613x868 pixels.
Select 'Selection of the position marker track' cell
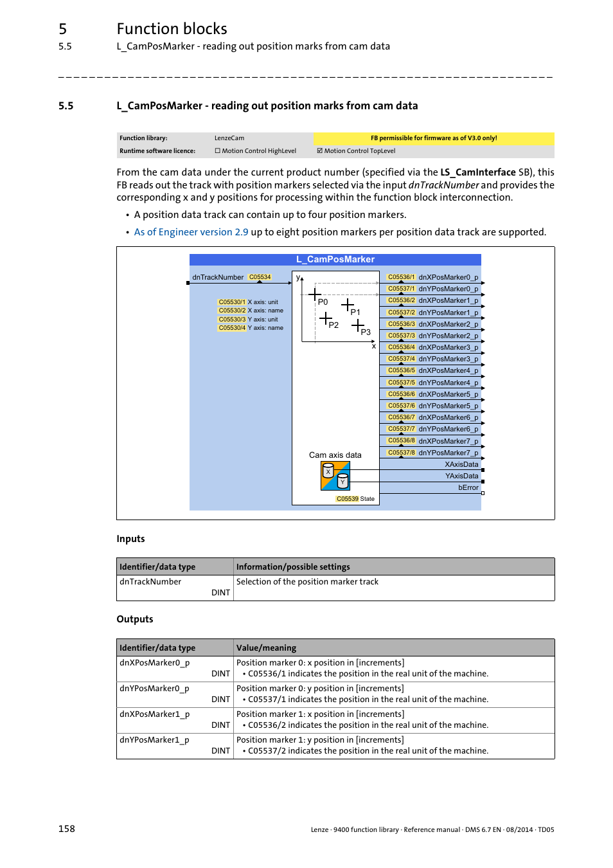coord(394,588)
